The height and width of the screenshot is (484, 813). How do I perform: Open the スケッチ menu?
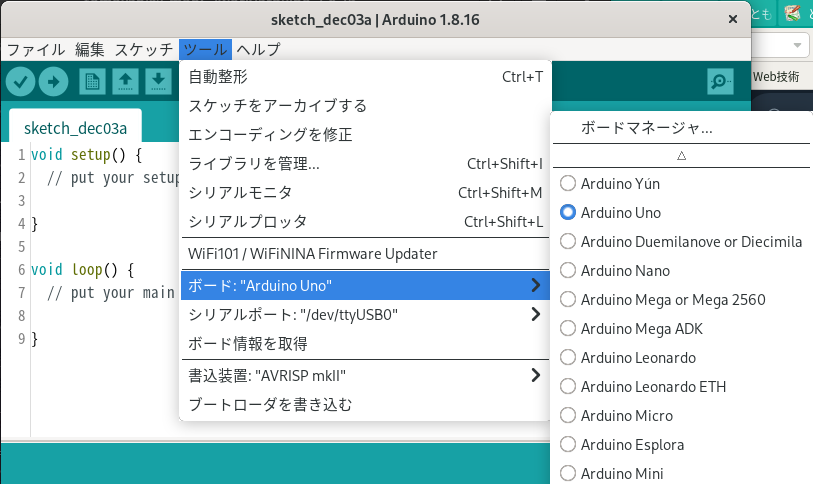coord(143,49)
